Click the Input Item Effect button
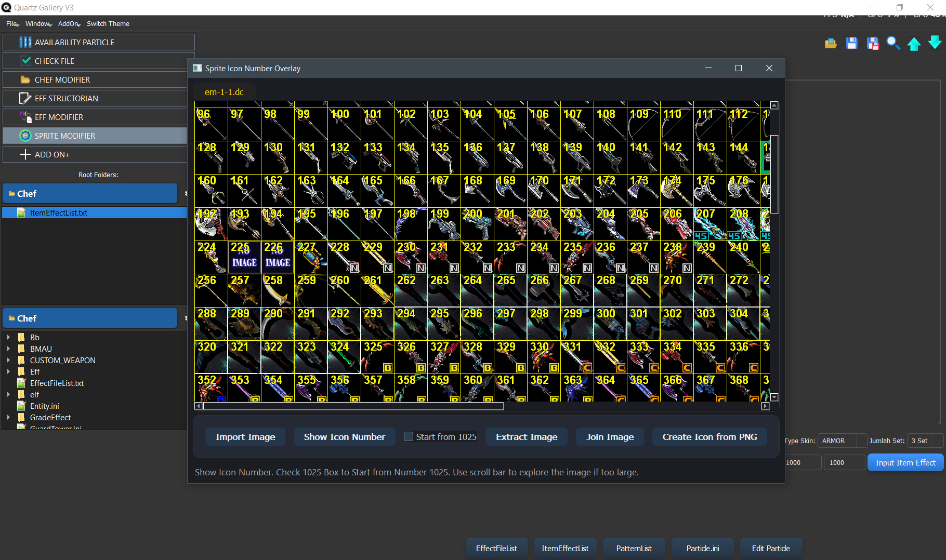 (x=905, y=462)
